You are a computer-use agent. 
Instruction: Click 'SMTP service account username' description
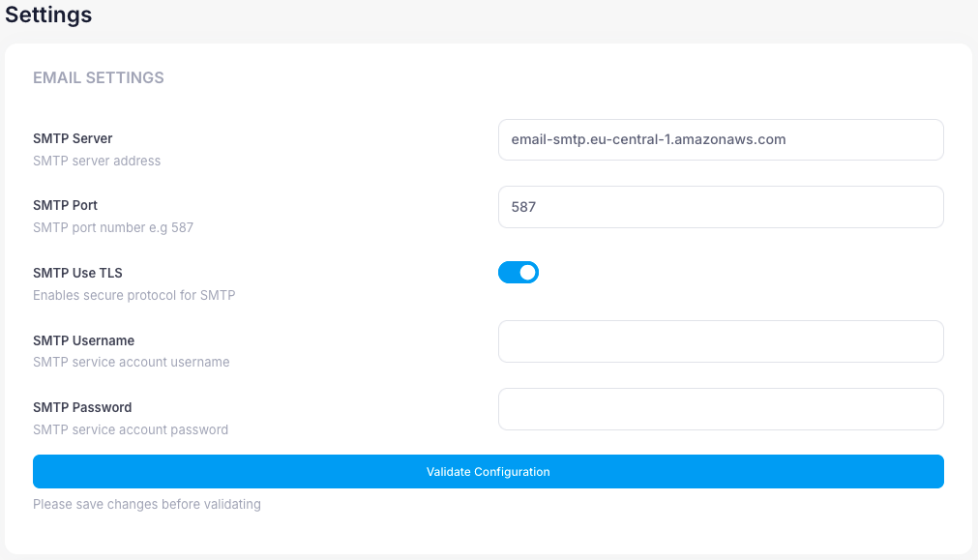(x=131, y=362)
